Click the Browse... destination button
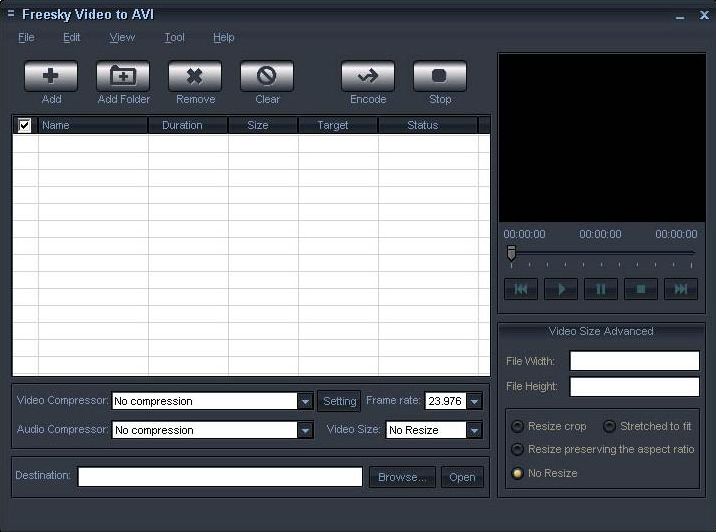This screenshot has height=532, width=716. click(402, 477)
